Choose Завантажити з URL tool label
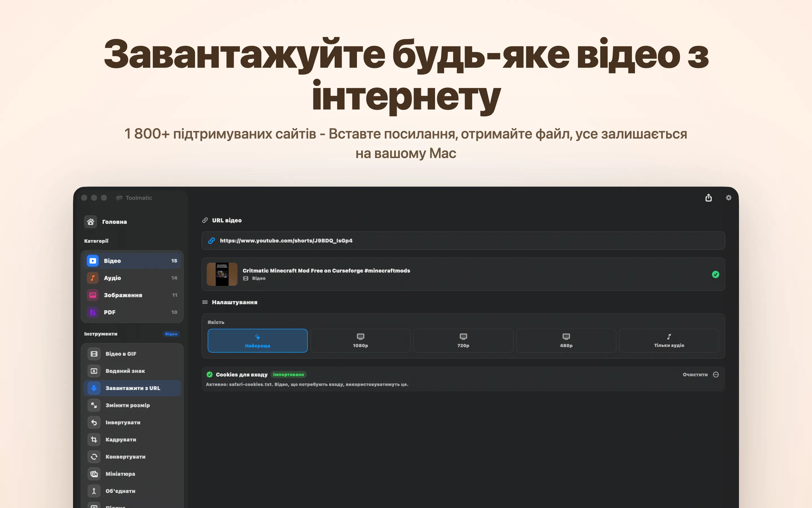This screenshot has width=812, height=508. pos(133,388)
